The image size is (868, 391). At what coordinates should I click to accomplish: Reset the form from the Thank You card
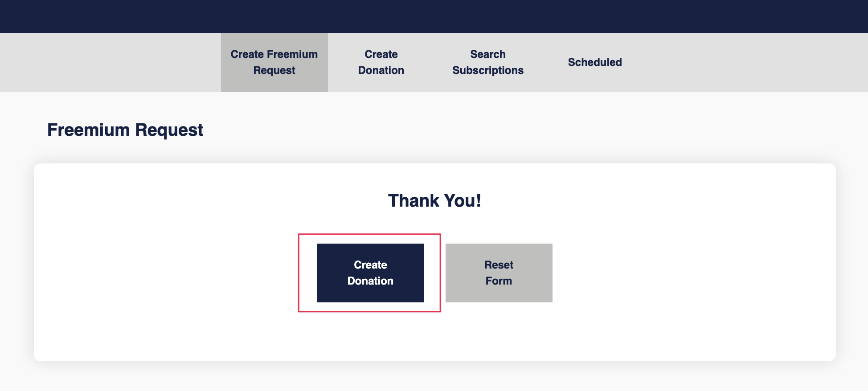pos(499,273)
